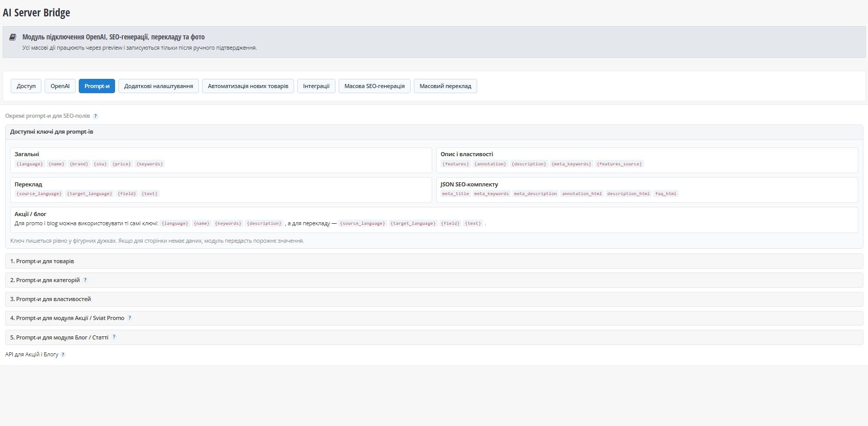868x426 pixels.
Task: Click the {language} key in the Акції / блог row
Action: coord(175,223)
